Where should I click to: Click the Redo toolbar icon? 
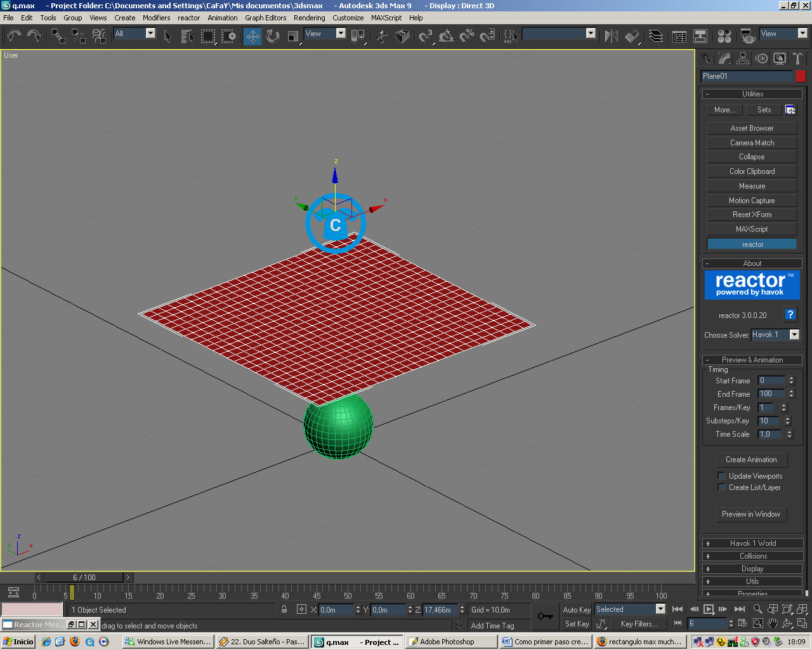(34, 36)
